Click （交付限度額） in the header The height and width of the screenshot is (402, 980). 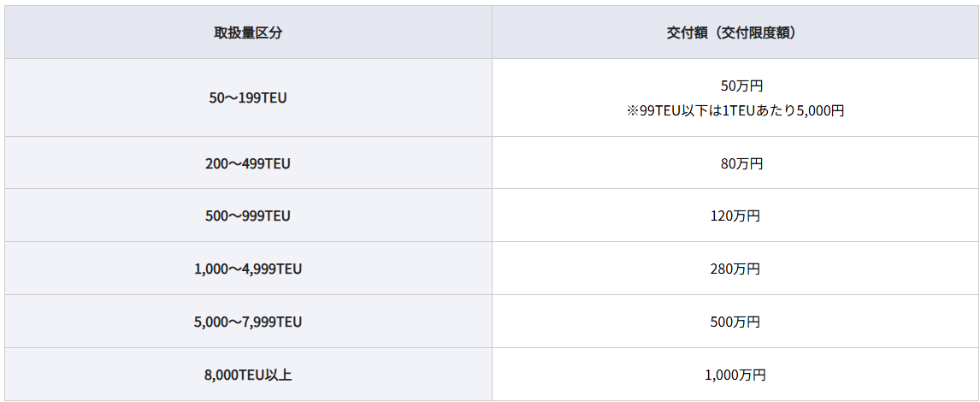click(x=757, y=33)
